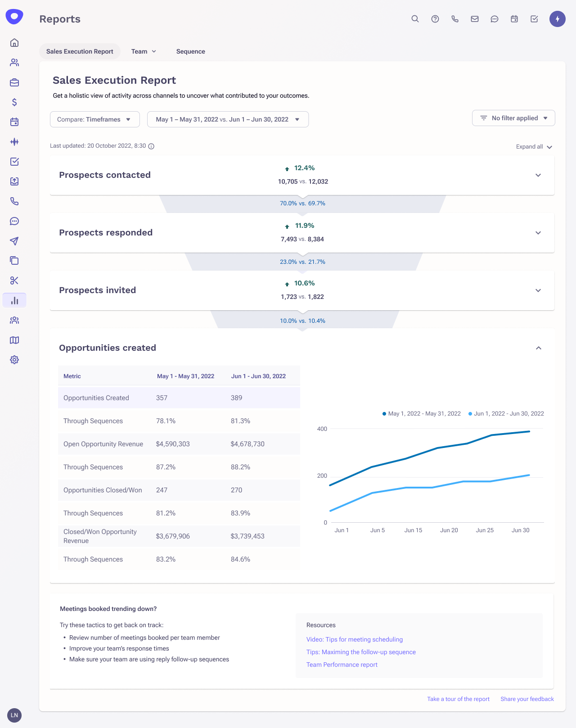Select the scissors snippets icon in sidebar
576x728 pixels.
pos(14,280)
